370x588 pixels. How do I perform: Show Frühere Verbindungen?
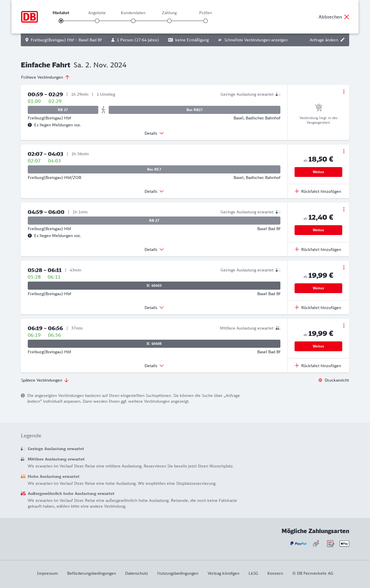click(x=45, y=77)
